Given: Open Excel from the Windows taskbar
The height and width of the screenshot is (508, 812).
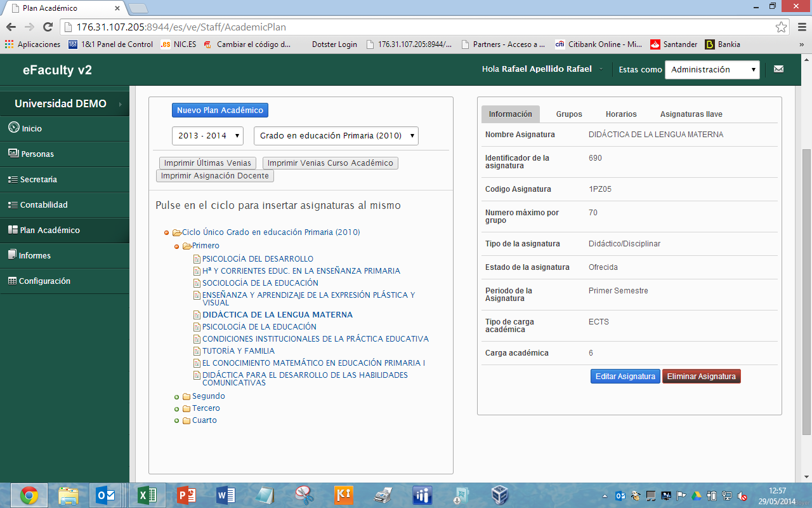Looking at the screenshot, I should point(147,495).
